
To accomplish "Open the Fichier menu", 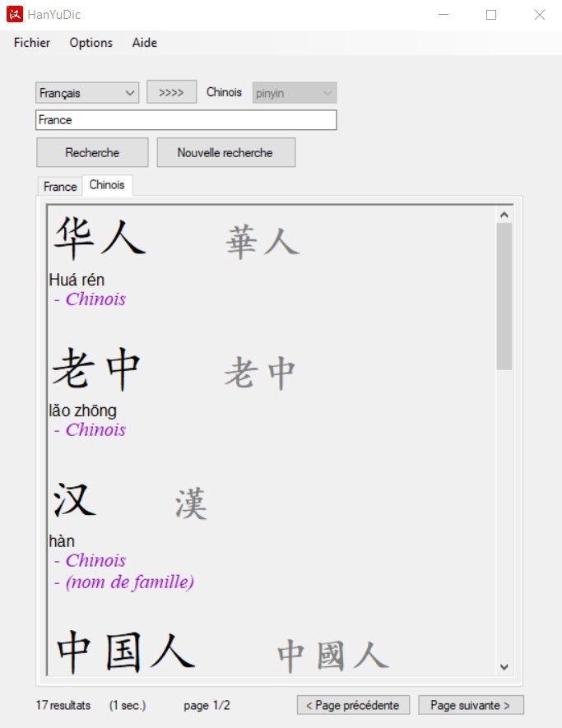I will [32, 43].
